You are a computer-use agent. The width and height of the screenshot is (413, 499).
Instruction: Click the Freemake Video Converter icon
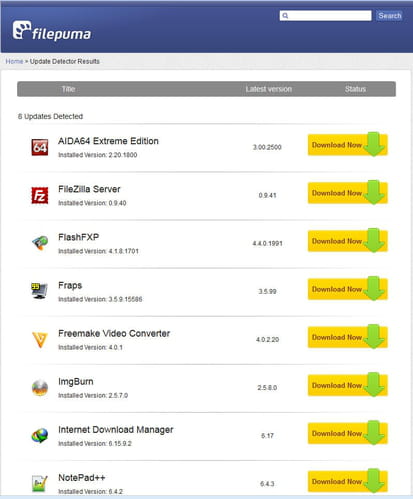click(x=40, y=340)
